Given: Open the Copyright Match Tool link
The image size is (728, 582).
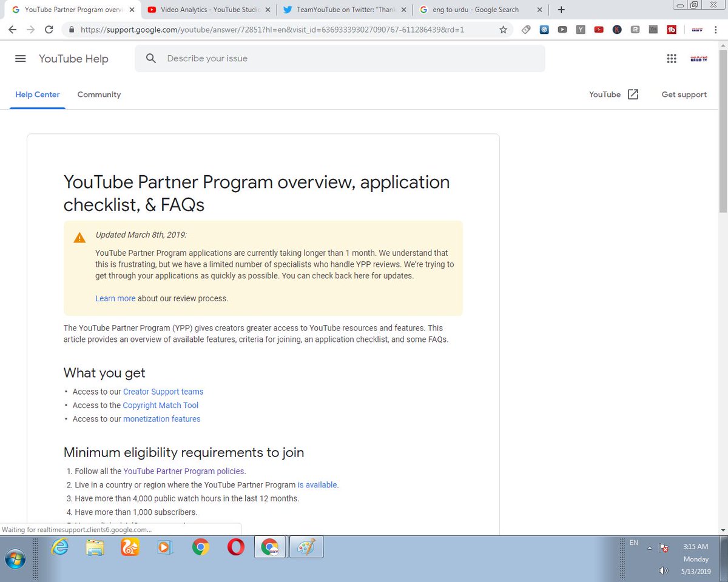Looking at the screenshot, I should 161,405.
